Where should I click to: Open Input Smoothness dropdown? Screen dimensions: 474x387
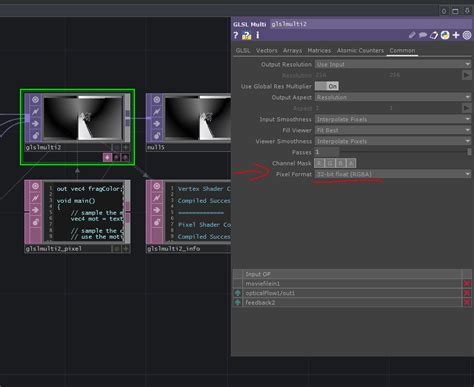[x=393, y=119]
